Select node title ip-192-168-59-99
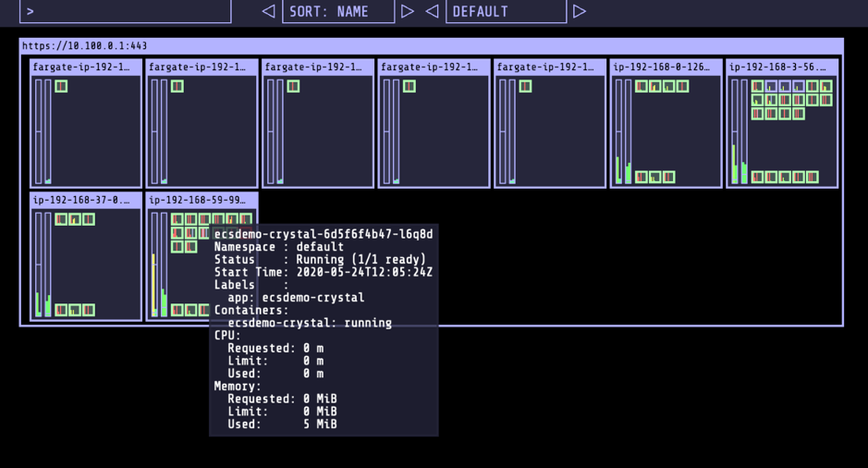Image resolution: width=868 pixels, height=468 pixels. point(197,200)
